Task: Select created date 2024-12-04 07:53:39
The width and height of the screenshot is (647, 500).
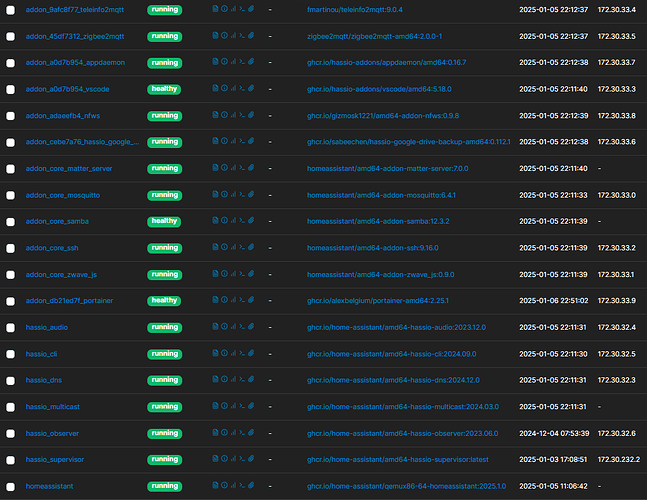Action: (x=554, y=433)
